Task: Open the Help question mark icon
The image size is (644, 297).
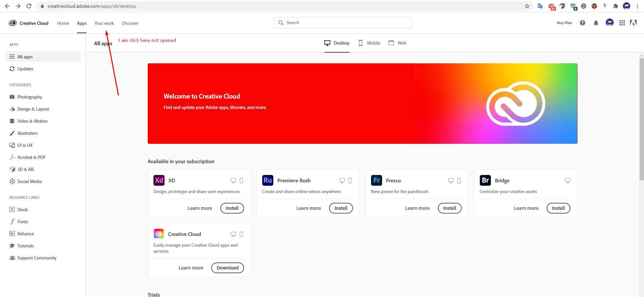Action: pos(583,23)
